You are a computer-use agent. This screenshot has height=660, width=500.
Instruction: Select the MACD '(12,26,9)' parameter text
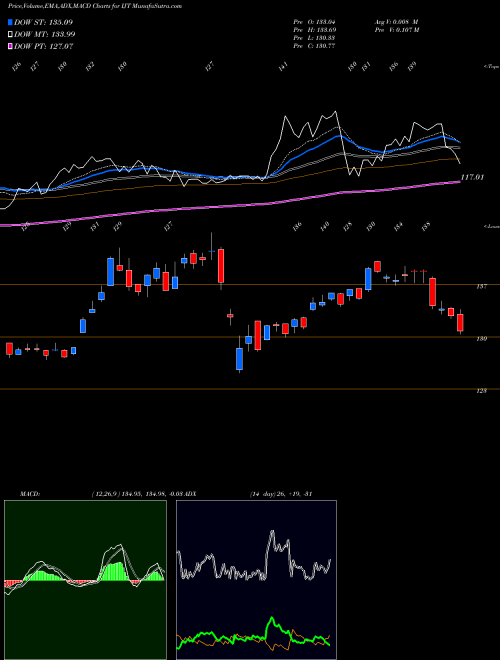coord(105,494)
